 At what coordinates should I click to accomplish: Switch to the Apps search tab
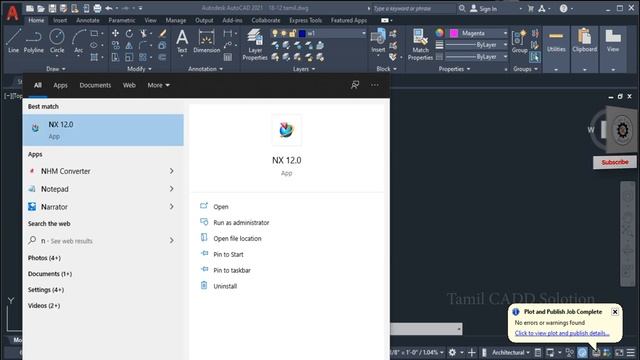[60, 85]
